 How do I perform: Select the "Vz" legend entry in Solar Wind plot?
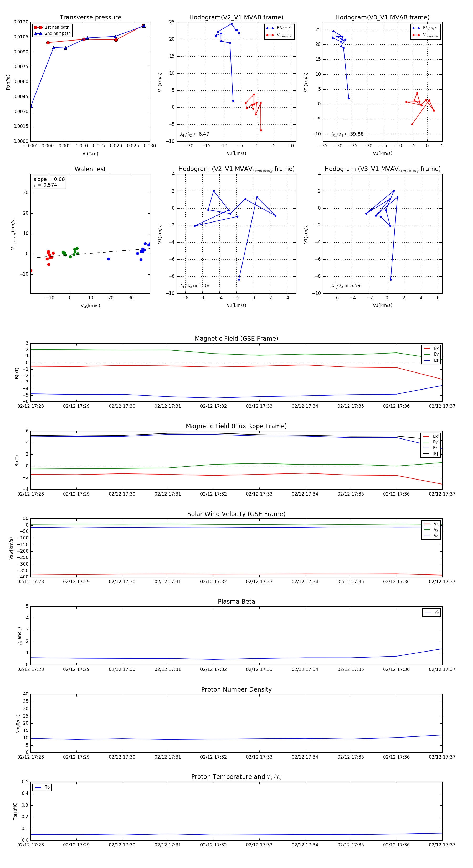click(x=431, y=536)
